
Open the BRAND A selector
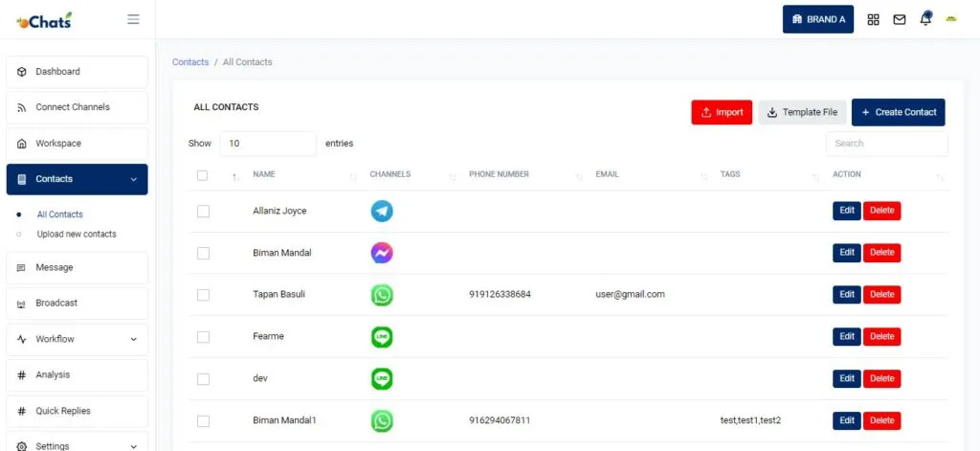(x=818, y=19)
